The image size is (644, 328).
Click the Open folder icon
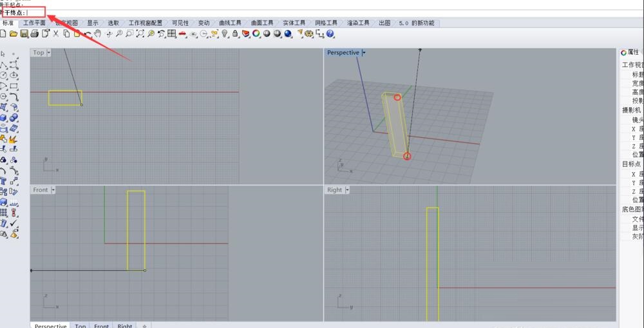tap(14, 34)
